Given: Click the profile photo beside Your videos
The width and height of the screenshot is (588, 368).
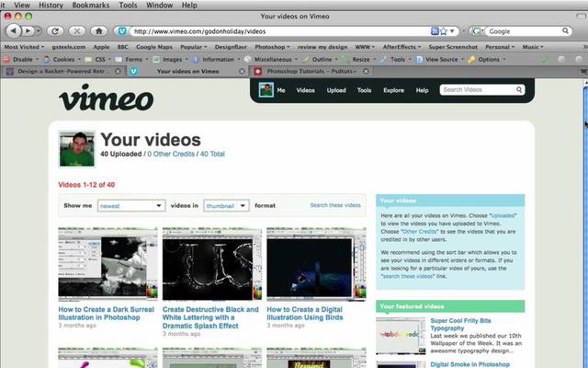Looking at the screenshot, I should [77, 149].
